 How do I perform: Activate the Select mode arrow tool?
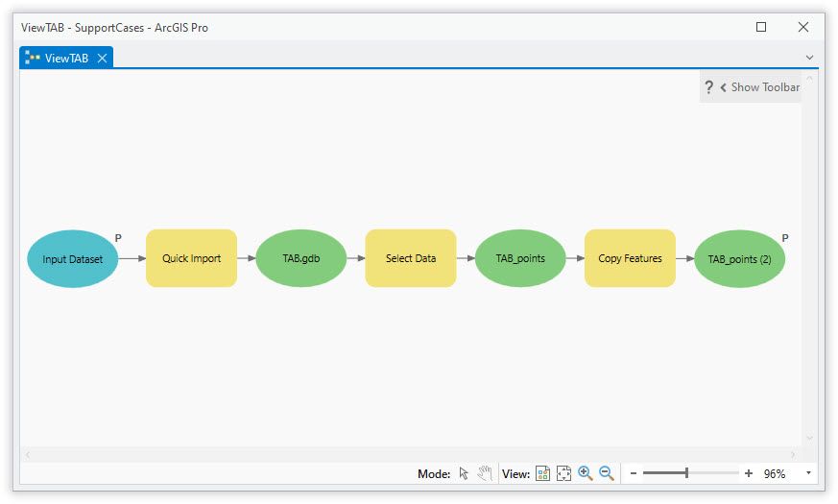pyautogui.click(x=464, y=473)
